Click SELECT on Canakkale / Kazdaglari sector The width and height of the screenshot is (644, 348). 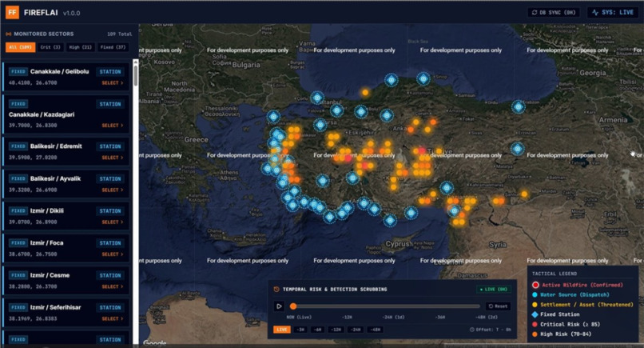pos(113,125)
